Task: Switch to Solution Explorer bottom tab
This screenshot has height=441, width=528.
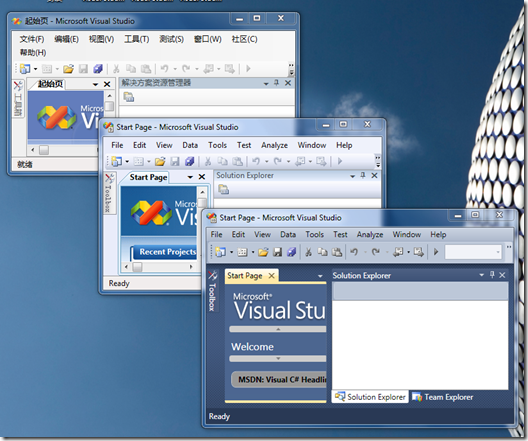Action: pos(370,397)
